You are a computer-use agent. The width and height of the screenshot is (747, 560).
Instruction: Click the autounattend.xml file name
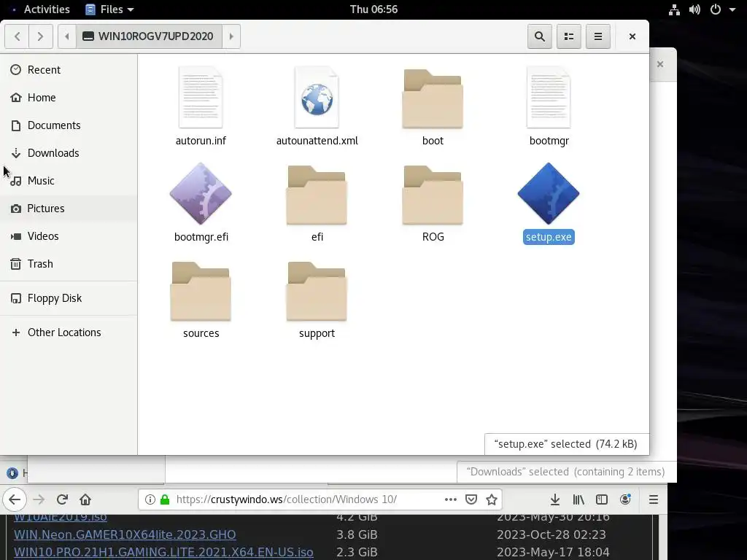(317, 141)
